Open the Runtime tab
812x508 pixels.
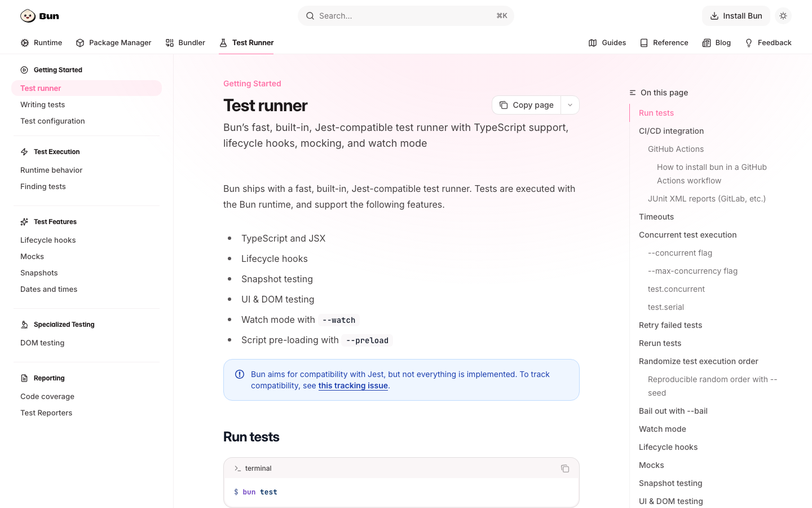(x=41, y=43)
